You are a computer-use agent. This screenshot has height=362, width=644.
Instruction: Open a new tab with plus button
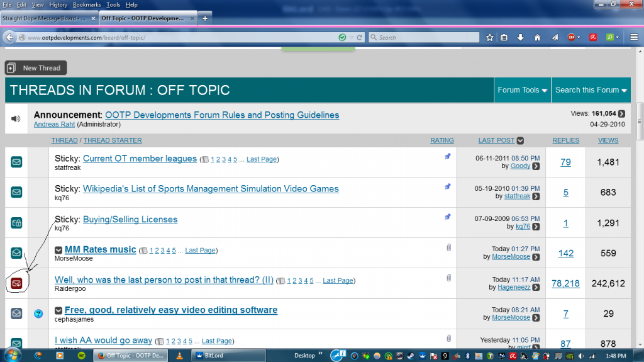coord(205,18)
